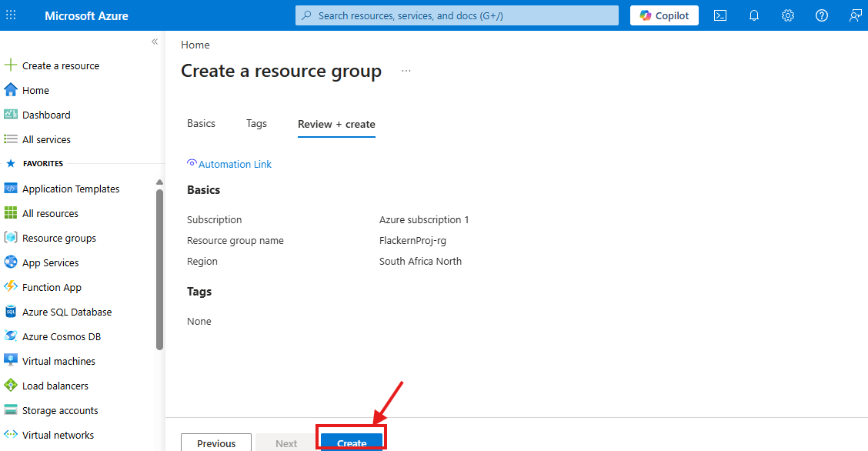
Task: Click the 'Subscription' field label
Action: pyautogui.click(x=214, y=219)
